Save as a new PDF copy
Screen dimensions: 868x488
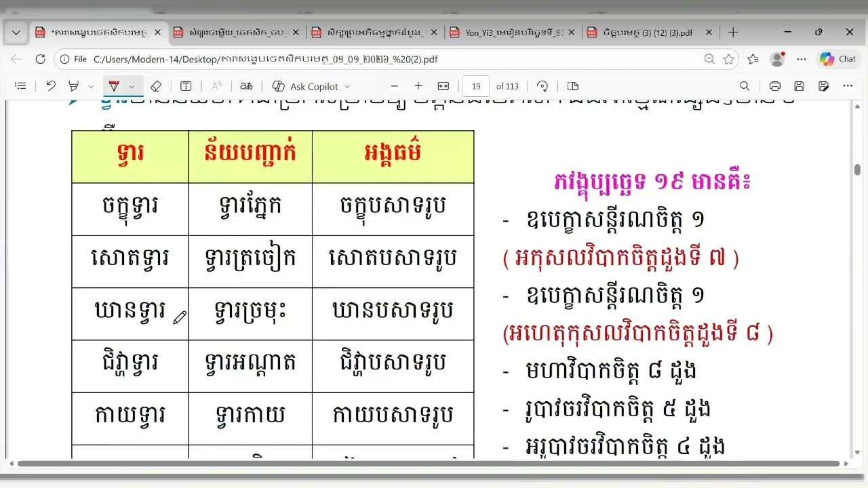point(824,86)
